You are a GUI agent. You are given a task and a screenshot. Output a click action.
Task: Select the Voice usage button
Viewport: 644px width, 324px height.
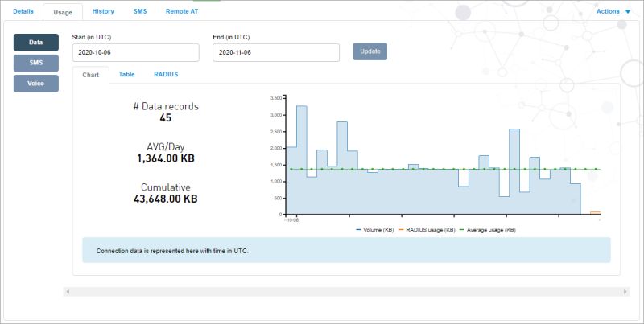(x=36, y=84)
